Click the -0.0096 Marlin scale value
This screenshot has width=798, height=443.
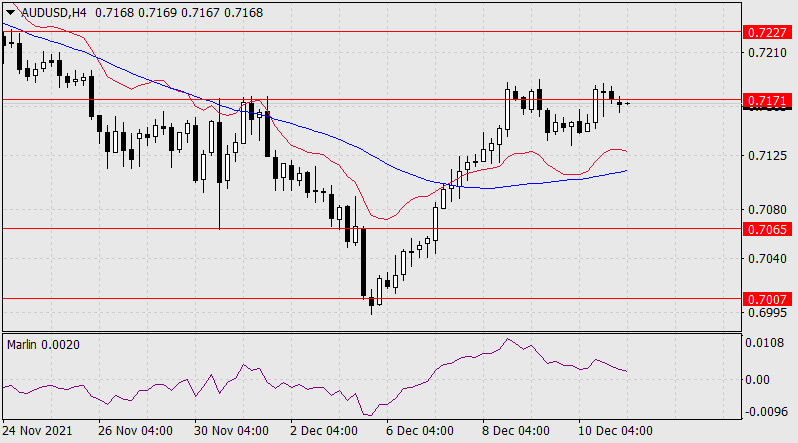point(764,411)
